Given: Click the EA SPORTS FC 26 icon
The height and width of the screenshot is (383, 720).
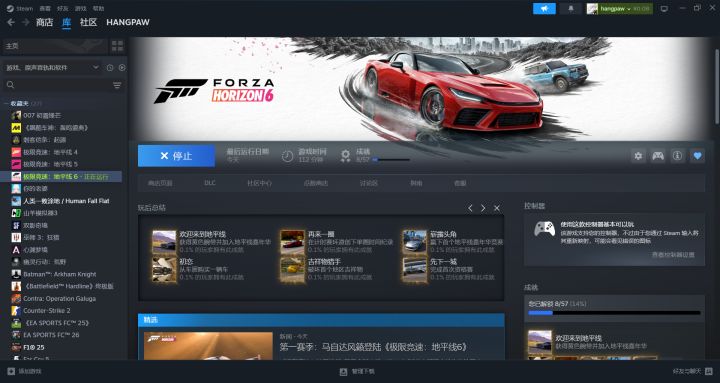Looking at the screenshot, I should (x=16, y=335).
